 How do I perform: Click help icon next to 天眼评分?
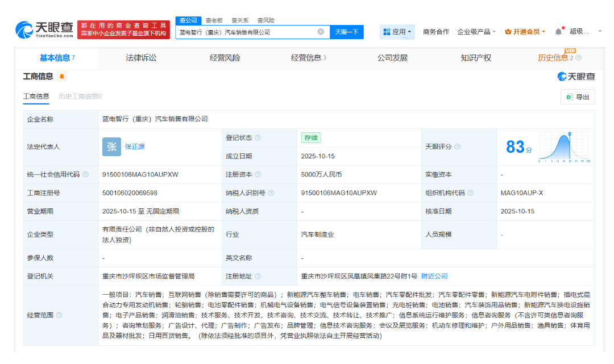457,147
